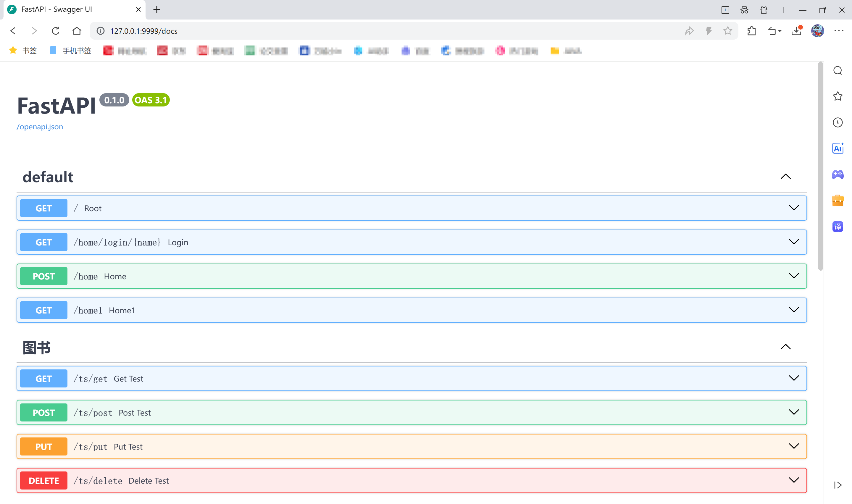
Task: Expand the GET /home/login/{name} endpoint
Action: pos(794,242)
